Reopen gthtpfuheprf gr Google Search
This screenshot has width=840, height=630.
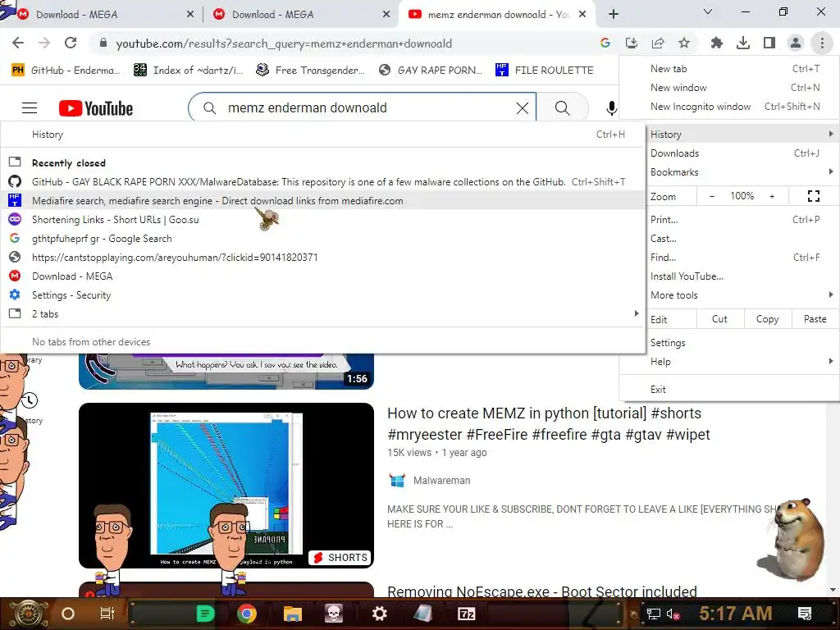coord(322,239)
